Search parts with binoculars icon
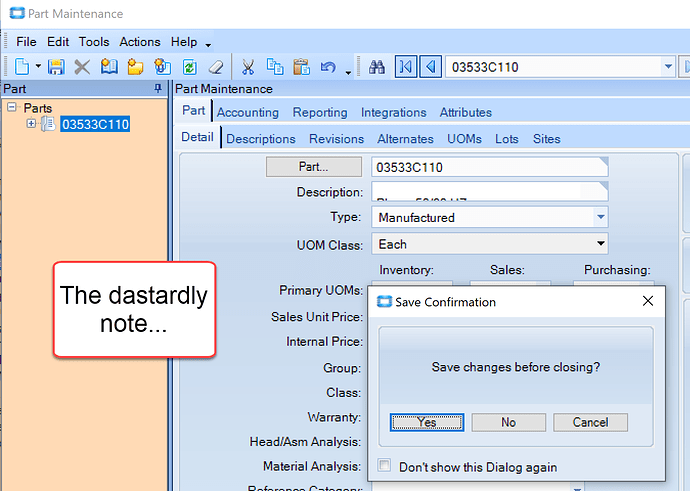690x491 pixels. 377,67
